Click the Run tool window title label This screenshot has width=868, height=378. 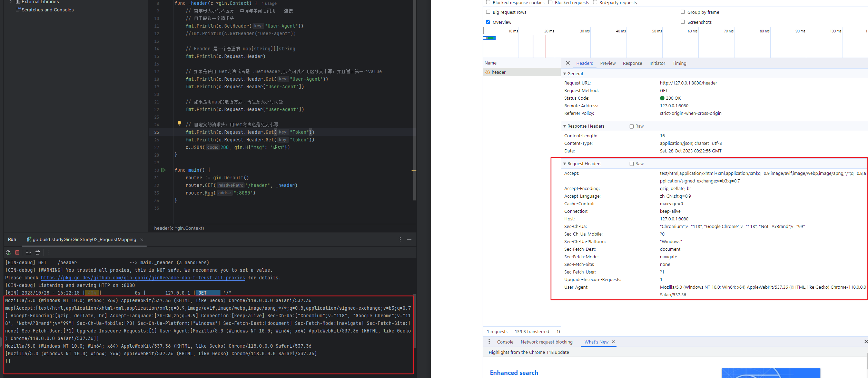coord(12,240)
